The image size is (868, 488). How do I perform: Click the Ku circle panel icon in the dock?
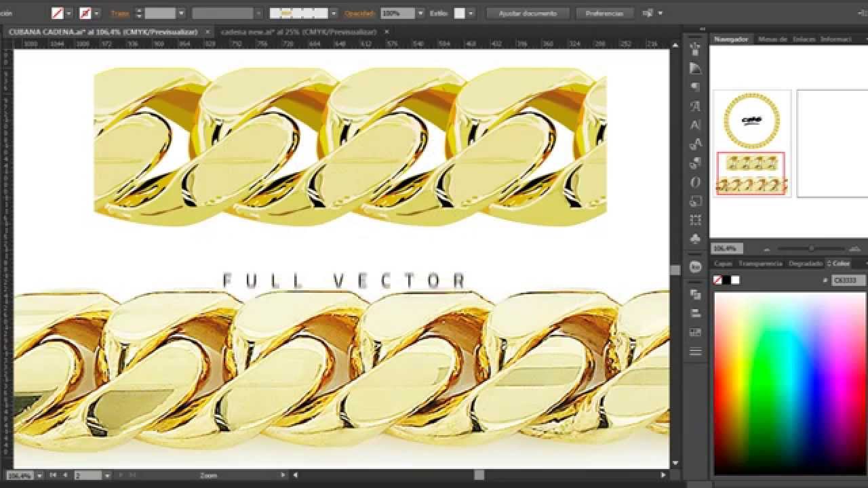click(x=694, y=268)
